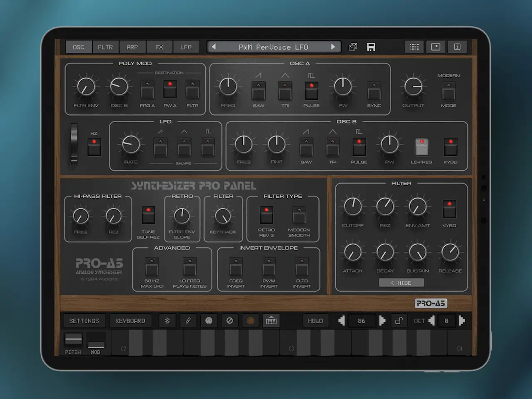Click the Bluetooth MIDI icon
This screenshot has height=399, width=532.
(x=167, y=321)
